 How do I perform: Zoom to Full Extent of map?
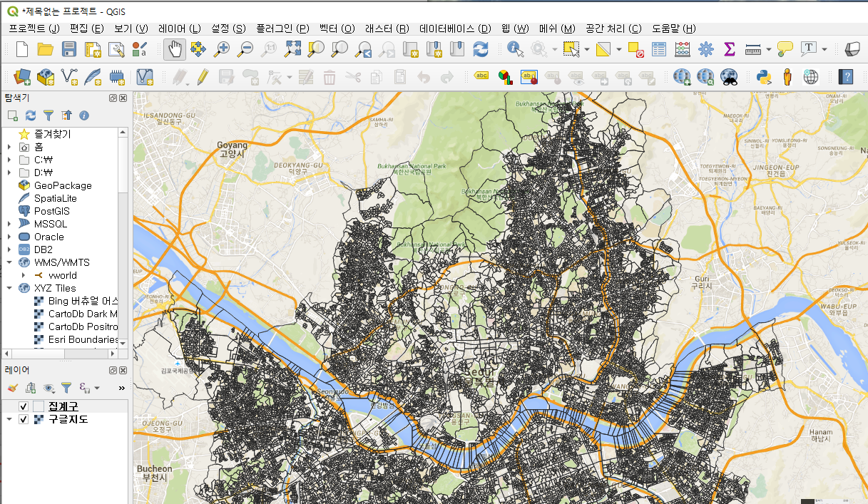point(294,50)
